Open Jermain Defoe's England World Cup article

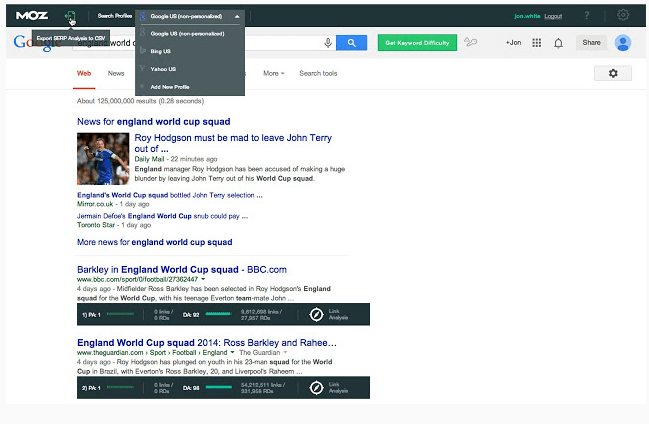point(162,216)
